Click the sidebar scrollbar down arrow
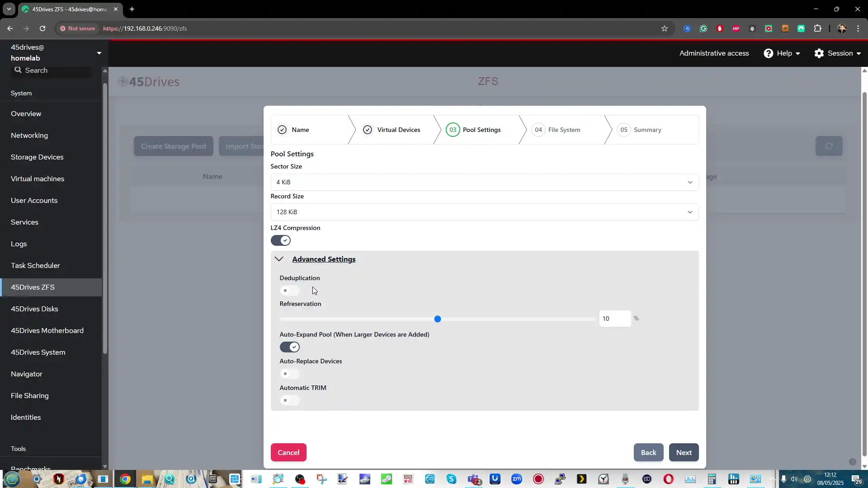The height and width of the screenshot is (488, 868). 105,466
